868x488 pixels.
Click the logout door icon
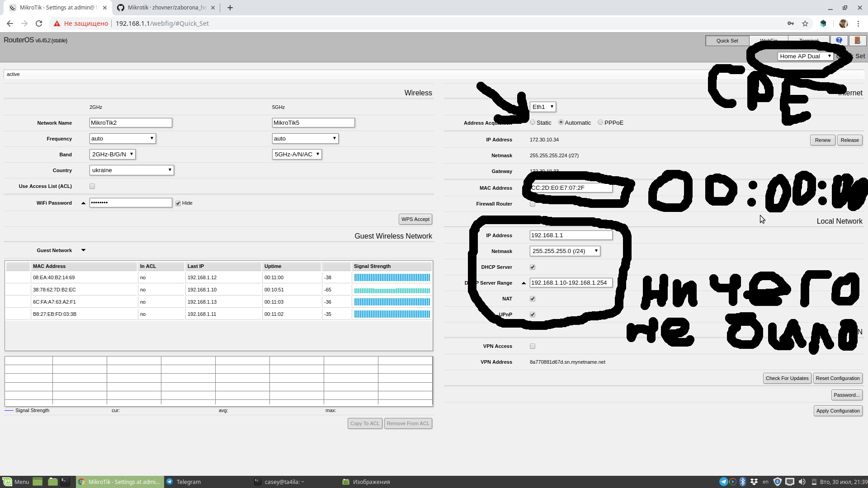pyautogui.click(x=858, y=40)
